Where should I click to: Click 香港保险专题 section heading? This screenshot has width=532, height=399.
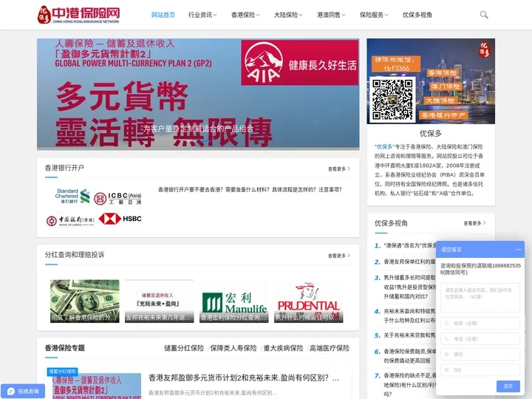(65, 348)
